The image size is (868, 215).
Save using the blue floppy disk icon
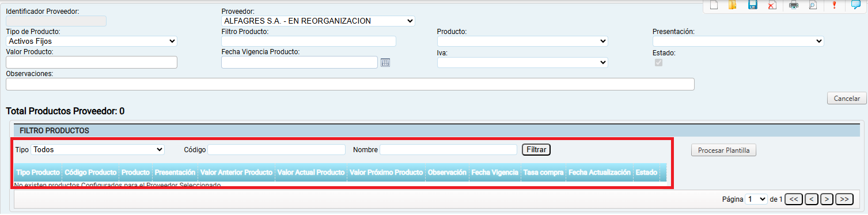(752, 5)
